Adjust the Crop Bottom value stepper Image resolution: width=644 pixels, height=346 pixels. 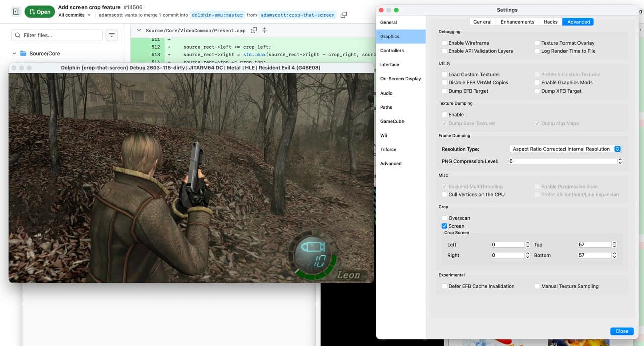[x=614, y=255]
